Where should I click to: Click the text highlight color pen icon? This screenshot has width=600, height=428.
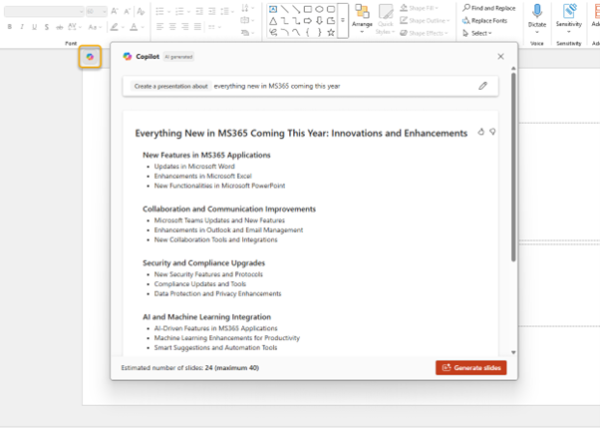tap(114, 27)
